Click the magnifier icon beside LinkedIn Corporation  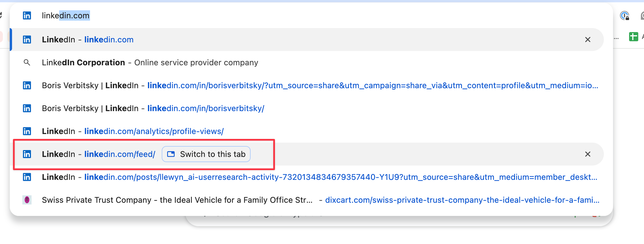coord(27,62)
